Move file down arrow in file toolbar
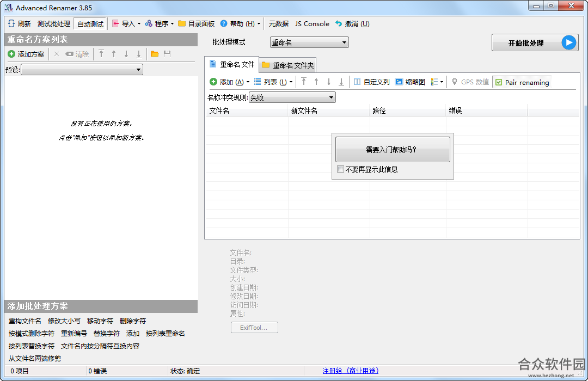The height and width of the screenshot is (381, 588). tap(329, 82)
